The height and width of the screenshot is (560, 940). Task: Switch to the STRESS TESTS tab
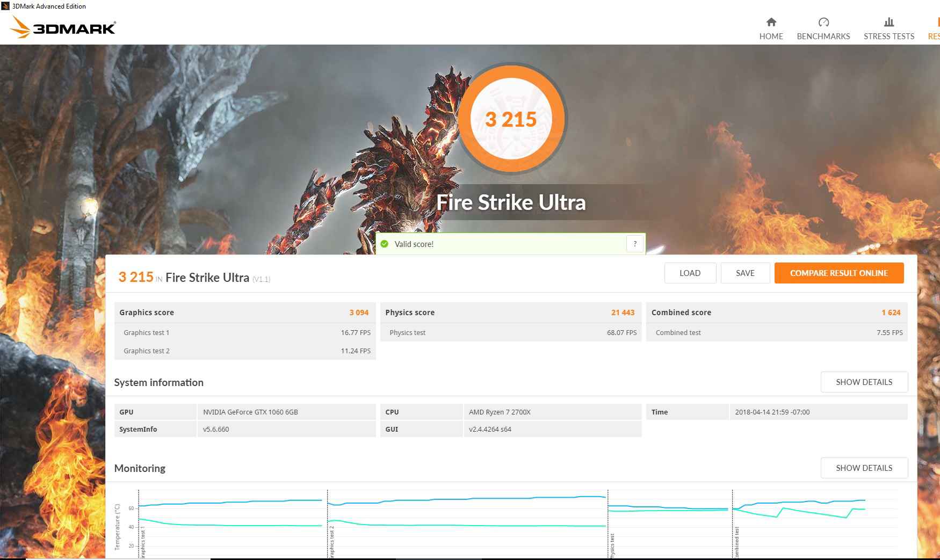coord(889,36)
